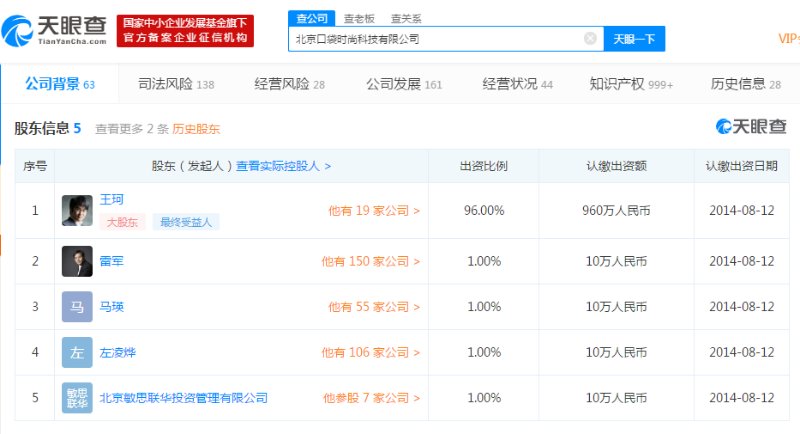Expand 他有 55 家公司 for 马瑛
The width and height of the screenshot is (800, 434).
pyautogui.click(x=374, y=307)
